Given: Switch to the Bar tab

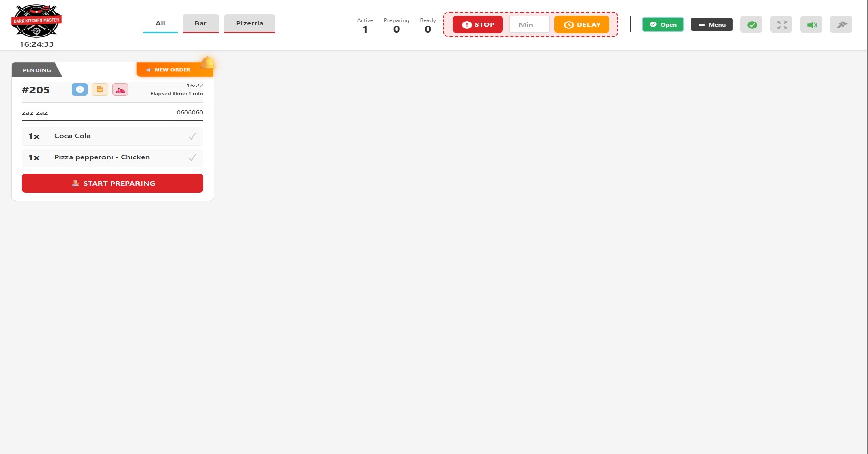Looking at the screenshot, I should coord(201,23).
